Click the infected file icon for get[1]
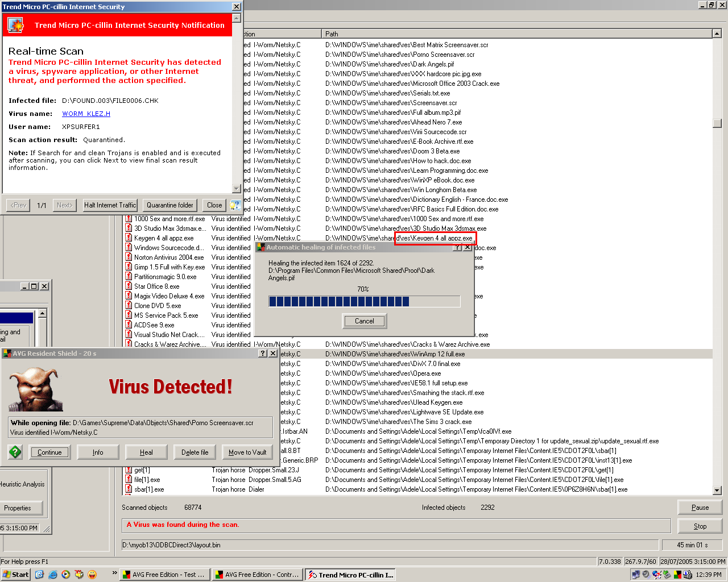The height and width of the screenshot is (582, 728). coord(129,470)
